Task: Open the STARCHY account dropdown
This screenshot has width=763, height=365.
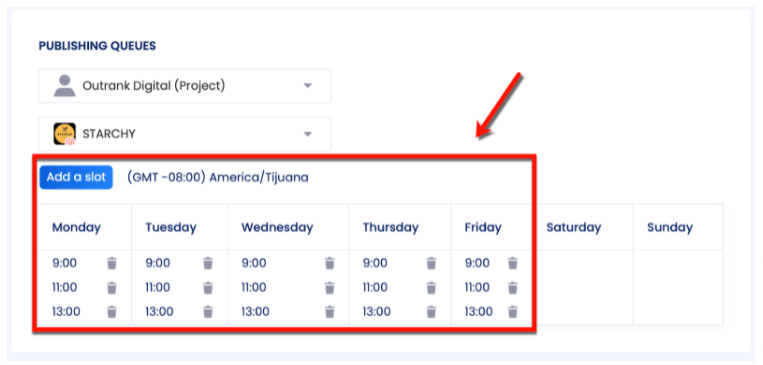Action: [185, 134]
